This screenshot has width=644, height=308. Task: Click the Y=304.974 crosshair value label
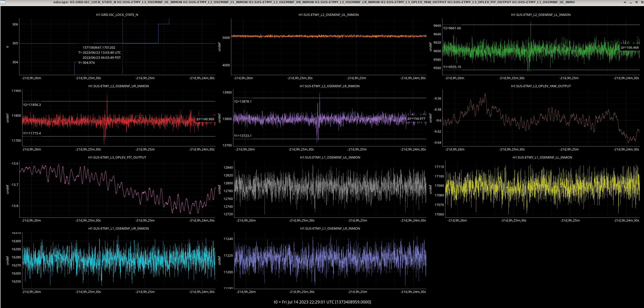coord(86,63)
